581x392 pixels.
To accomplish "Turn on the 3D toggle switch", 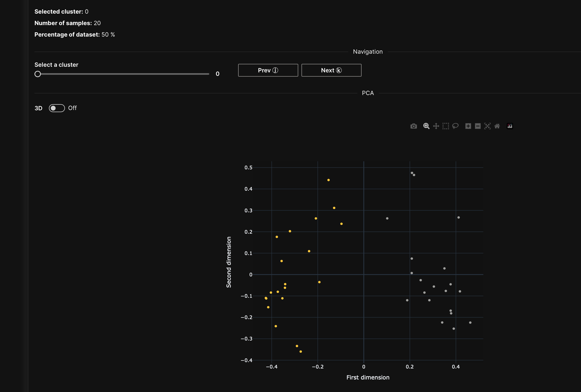I will (x=57, y=108).
